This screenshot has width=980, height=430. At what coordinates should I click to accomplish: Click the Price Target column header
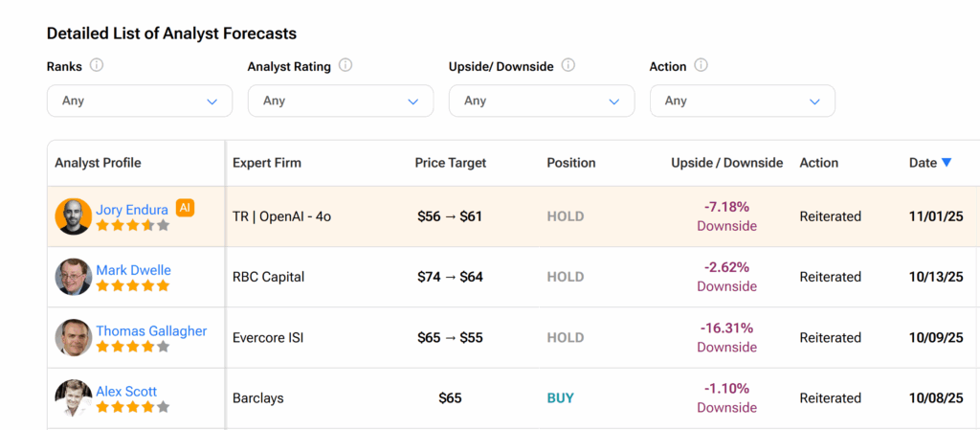coord(450,163)
